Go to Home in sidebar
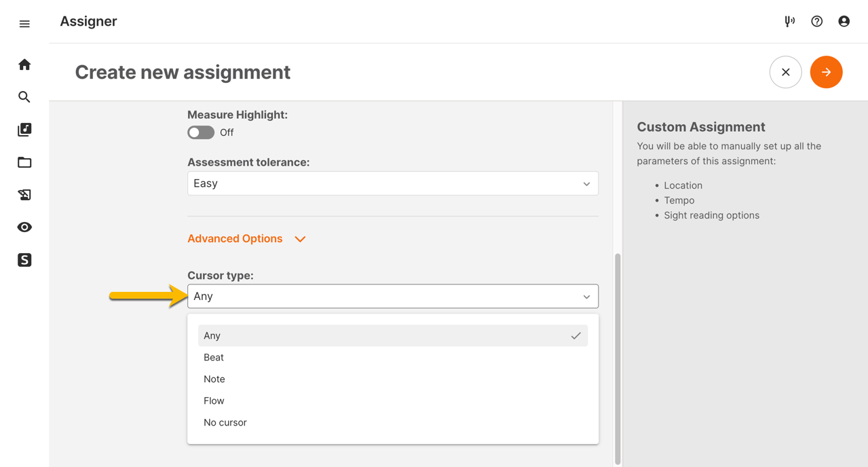This screenshot has height=467, width=868. pos(24,64)
